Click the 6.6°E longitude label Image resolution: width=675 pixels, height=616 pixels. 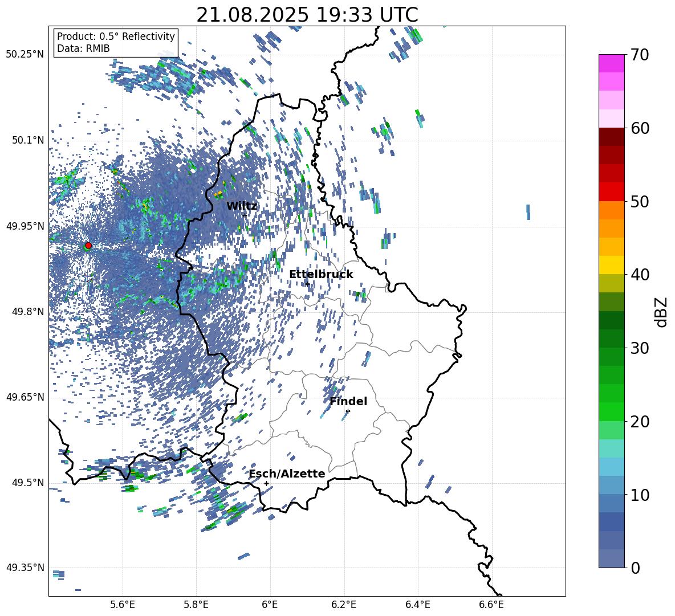point(491,605)
